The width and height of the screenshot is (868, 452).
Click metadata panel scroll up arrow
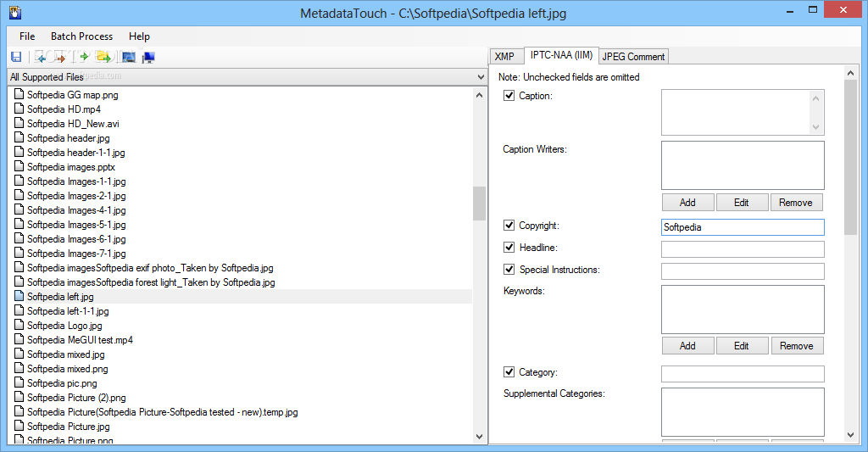click(851, 73)
